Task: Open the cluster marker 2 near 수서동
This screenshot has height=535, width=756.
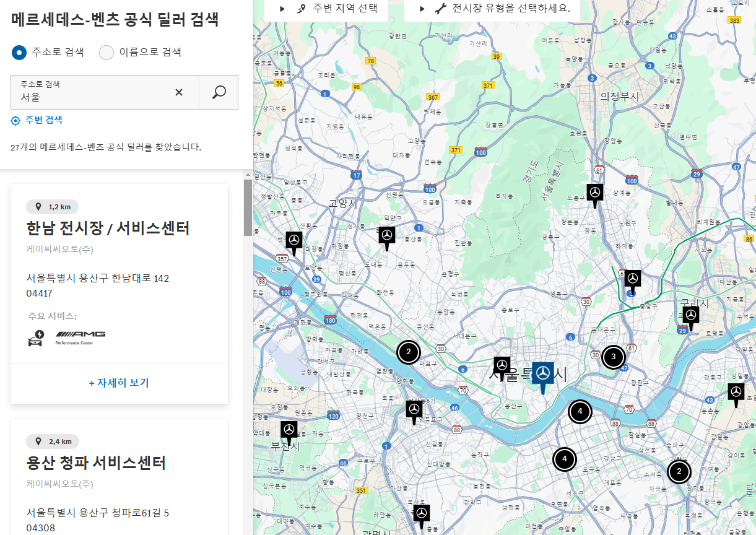Action: [679, 471]
